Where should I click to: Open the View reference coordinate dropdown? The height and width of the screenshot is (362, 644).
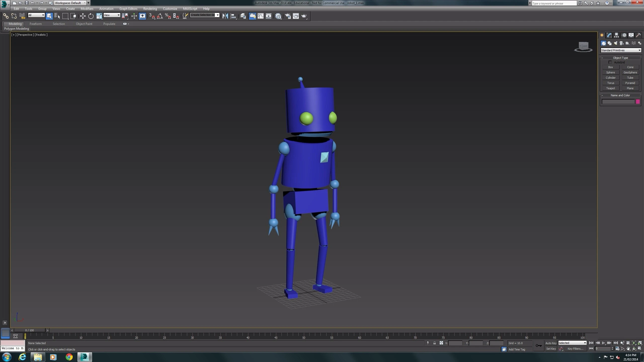click(x=112, y=15)
